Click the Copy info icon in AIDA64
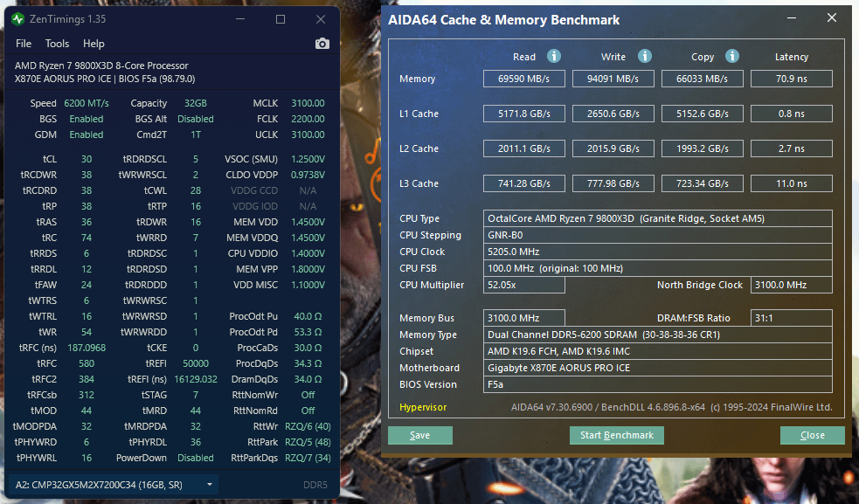 [x=732, y=56]
